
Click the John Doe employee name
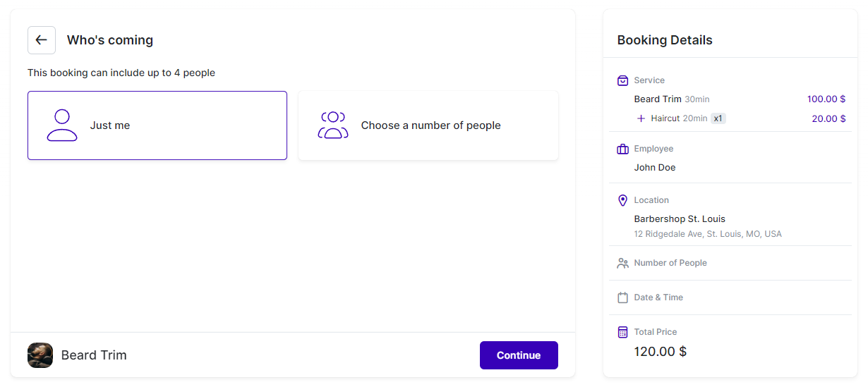pyautogui.click(x=655, y=168)
